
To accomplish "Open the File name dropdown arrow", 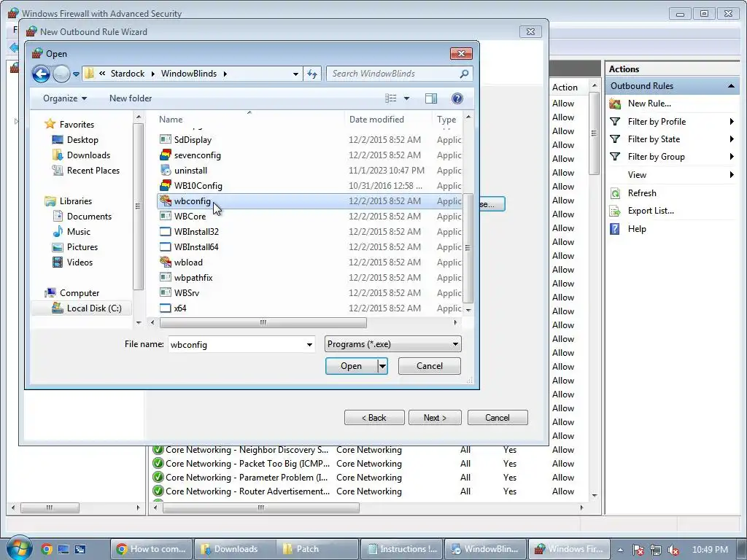I will point(309,344).
